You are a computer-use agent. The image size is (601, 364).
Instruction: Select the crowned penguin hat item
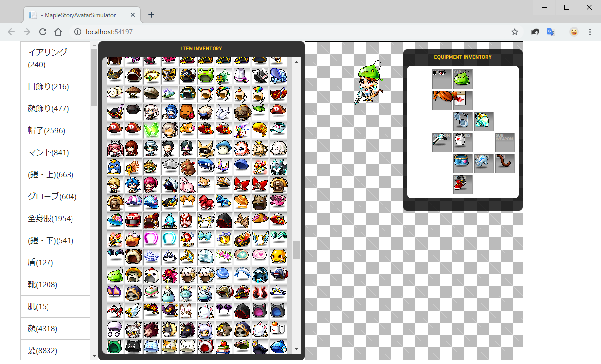pos(115,165)
